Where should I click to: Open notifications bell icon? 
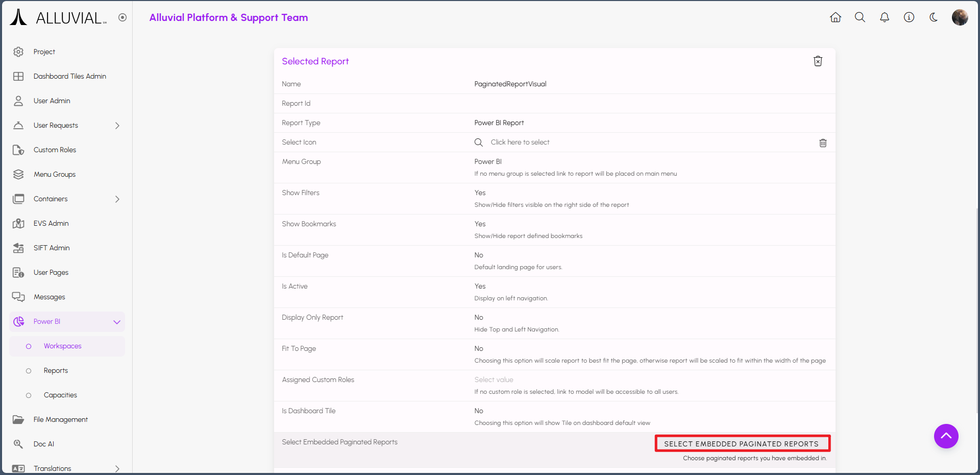point(884,17)
